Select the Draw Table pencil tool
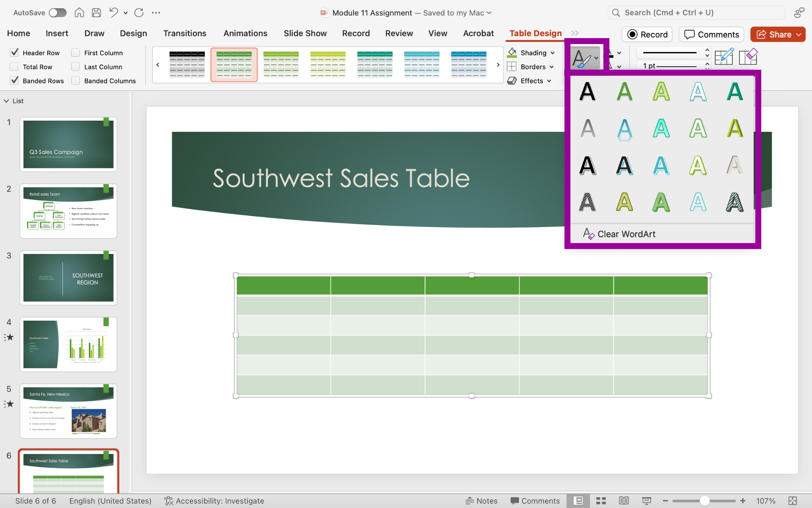 [x=724, y=56]
